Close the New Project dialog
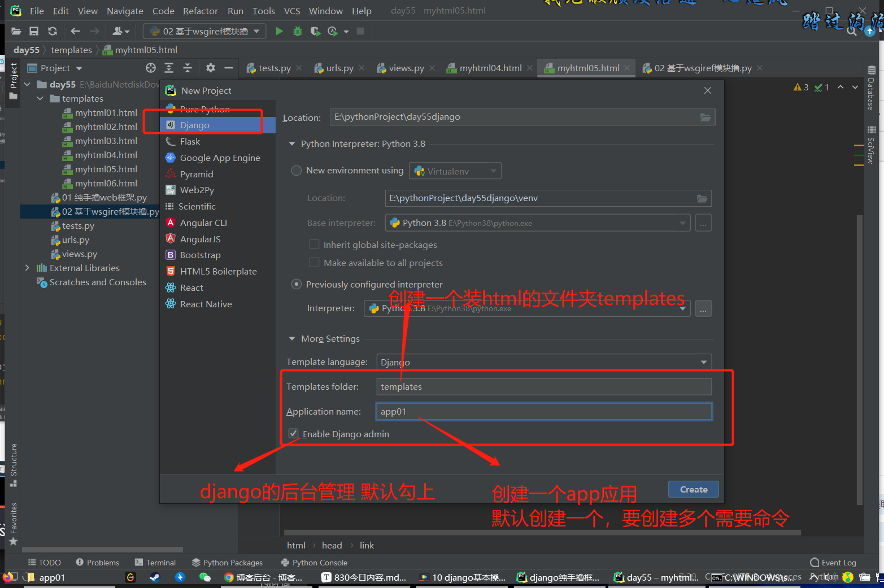Image resolution: width=884 pixels, height=588 pixels. (708, 90)
